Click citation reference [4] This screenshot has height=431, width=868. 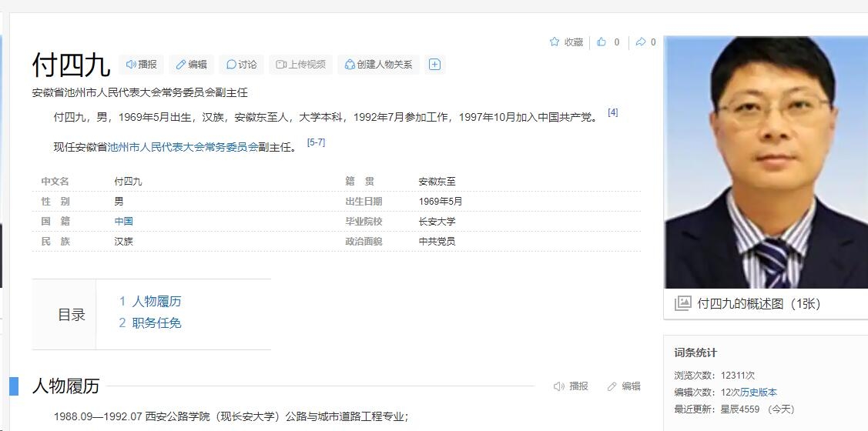[612, 112]
